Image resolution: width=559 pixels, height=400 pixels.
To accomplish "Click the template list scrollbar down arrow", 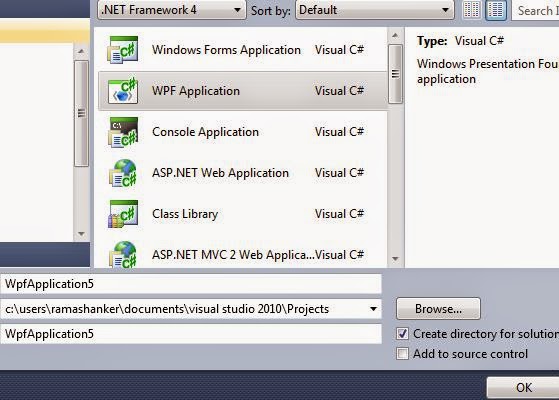I will pos(395,259).
